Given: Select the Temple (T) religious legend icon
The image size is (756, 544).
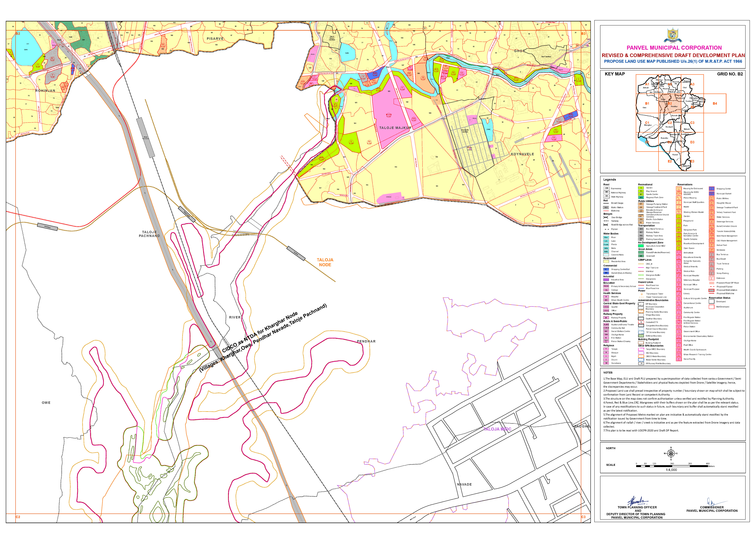Looking at the screenshot, I should point(606,349).
